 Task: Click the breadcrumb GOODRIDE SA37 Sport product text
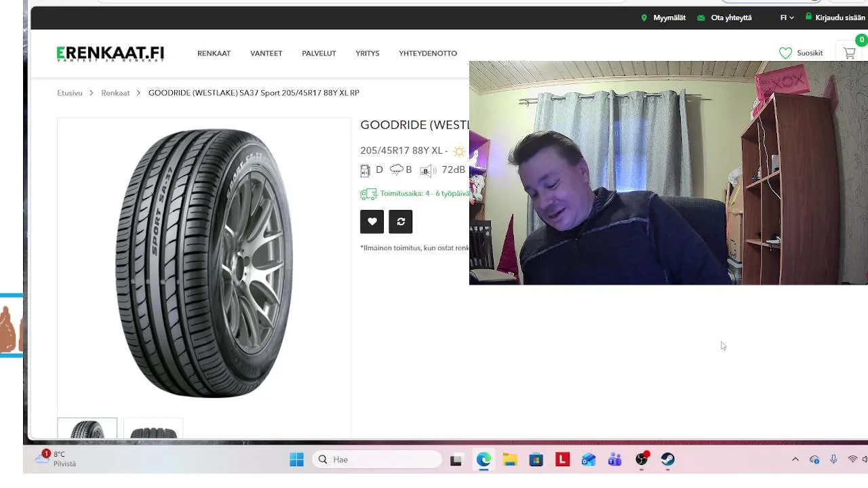pyautogui.click(x=254, y=93)
